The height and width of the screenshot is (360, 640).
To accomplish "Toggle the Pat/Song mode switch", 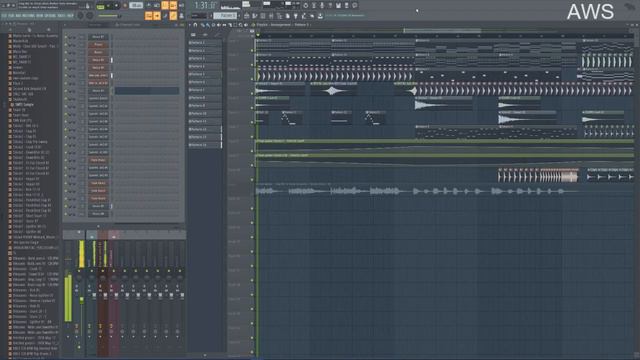I will pyautogui.click(x=100, y=7).
